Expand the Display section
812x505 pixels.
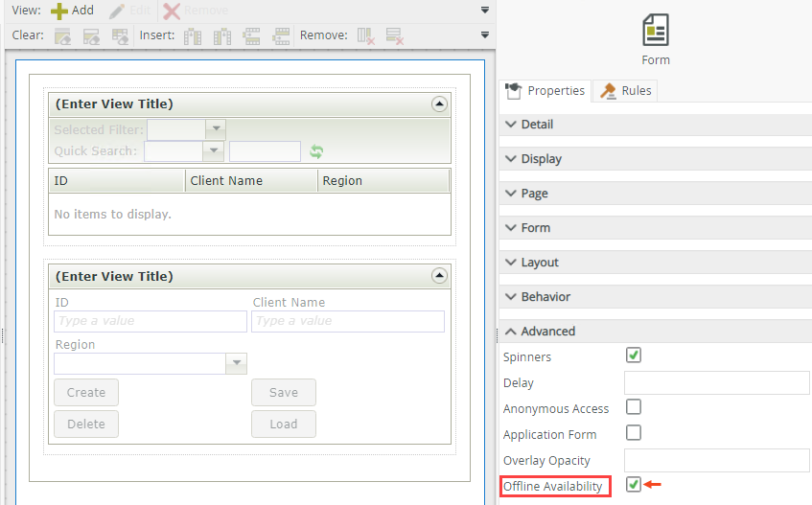pos(655,159)
